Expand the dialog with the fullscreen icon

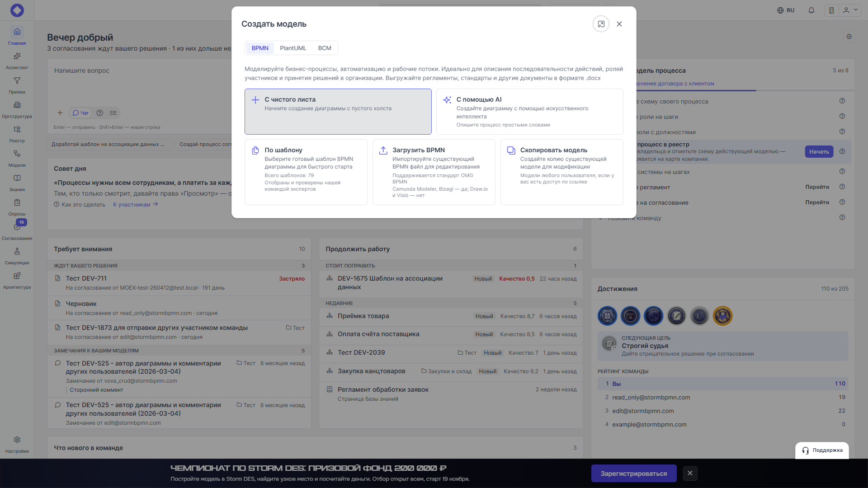click(x=601, y=24)
